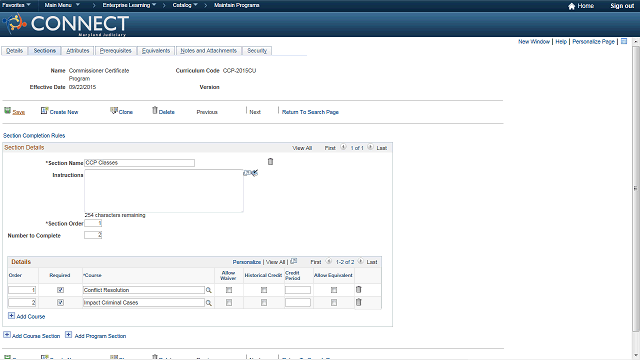Click Credit Period field for Conflict Resolution
Screen dimensions: 640x360
298,290
